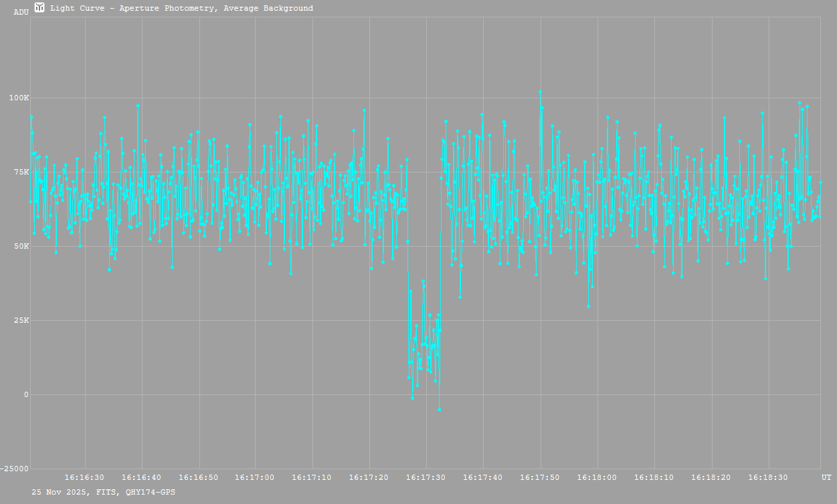This screenshot has width=837, height=504.
Task: Click the 75K label on the vertical axis
Action: click(x=21, y=172)
